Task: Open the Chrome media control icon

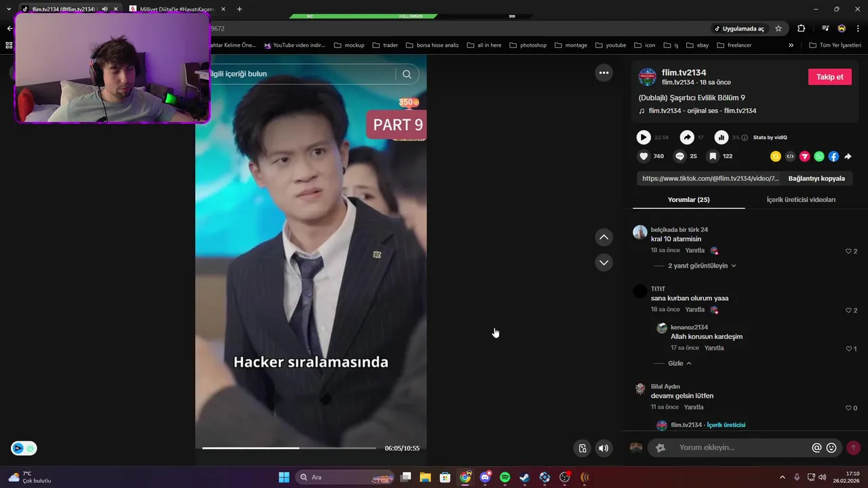Action: (x=825, y=28)
